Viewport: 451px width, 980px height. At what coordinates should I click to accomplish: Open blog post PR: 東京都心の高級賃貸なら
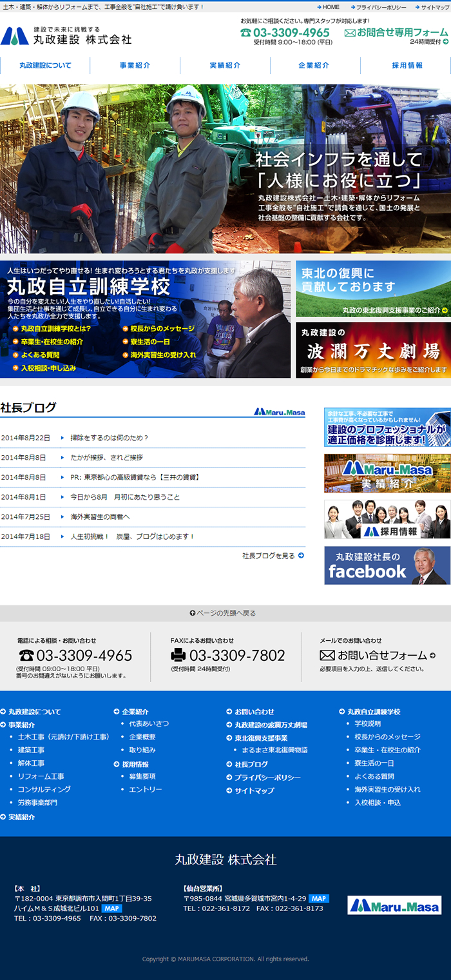click(x=135, y=477)
